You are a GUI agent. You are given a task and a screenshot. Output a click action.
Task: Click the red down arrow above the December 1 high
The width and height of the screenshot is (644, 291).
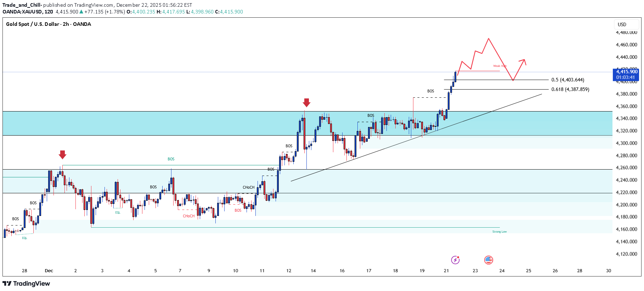click(x=62, y=155)
